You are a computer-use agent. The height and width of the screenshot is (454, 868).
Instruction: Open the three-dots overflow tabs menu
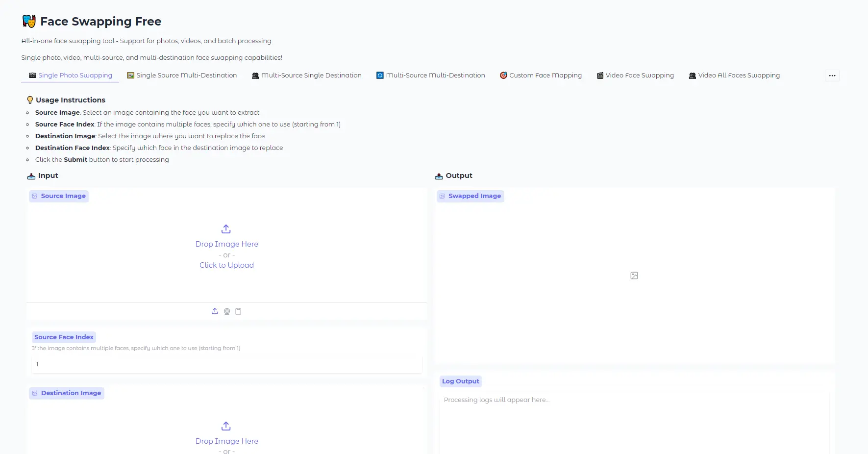coord(832,76)
